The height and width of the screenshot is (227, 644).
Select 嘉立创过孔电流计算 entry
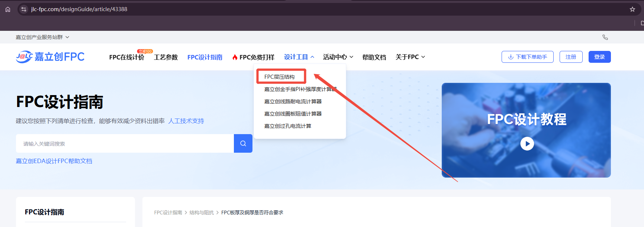pos(288,126)
